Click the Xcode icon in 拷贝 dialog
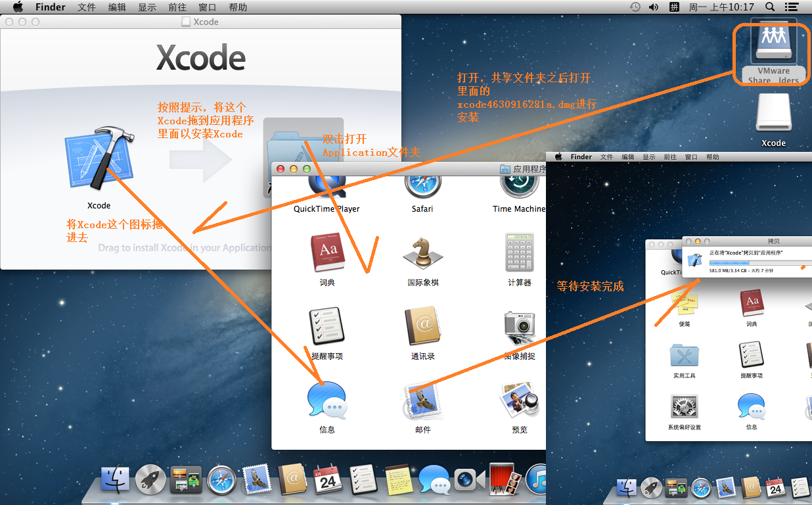Viewport: 812px width, 505px height. coord(695,260)
